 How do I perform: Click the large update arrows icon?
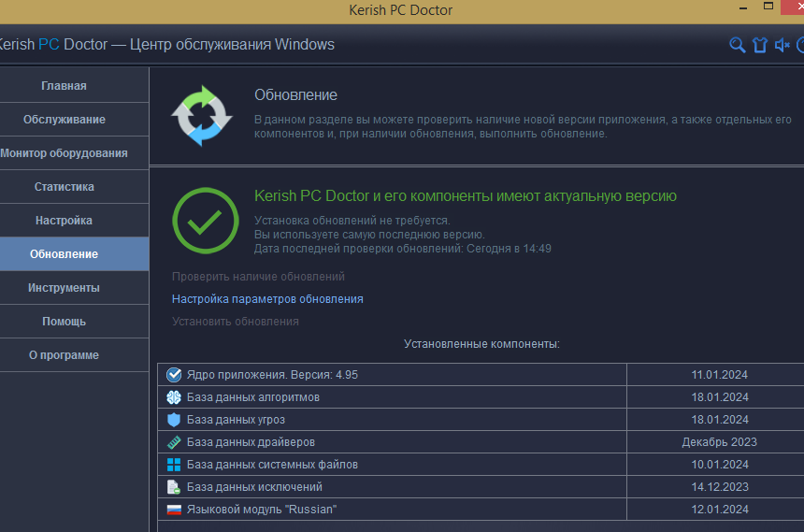click(202, 116)
